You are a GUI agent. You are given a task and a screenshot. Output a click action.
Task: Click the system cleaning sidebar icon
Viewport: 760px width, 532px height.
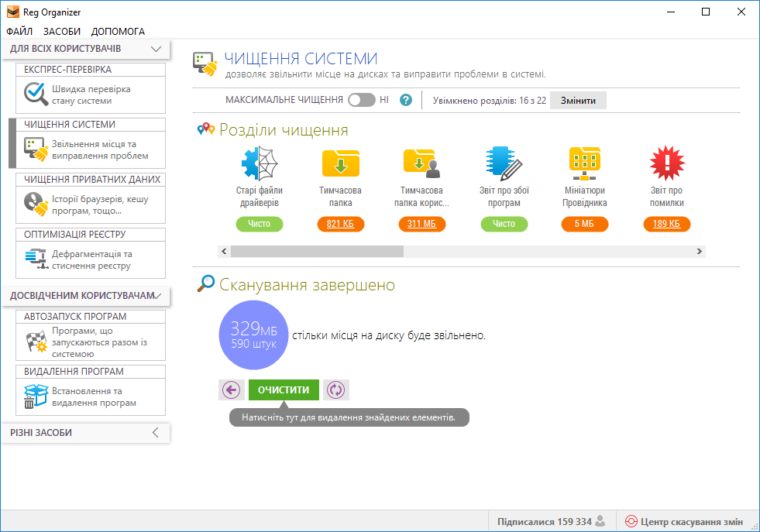(36, 149)
